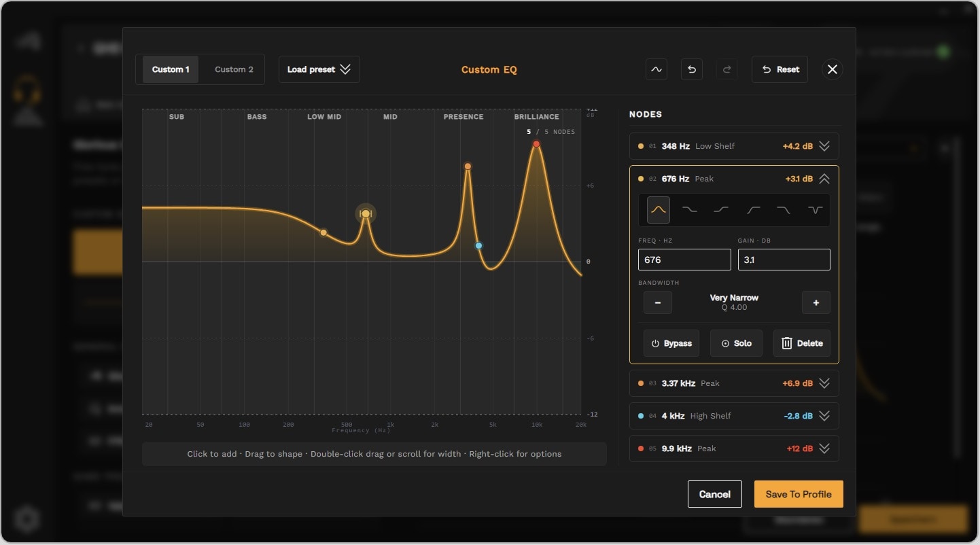Solo the 676 Hz node
980x545 pixels.
pyautogui.click(x=736, y=343)
